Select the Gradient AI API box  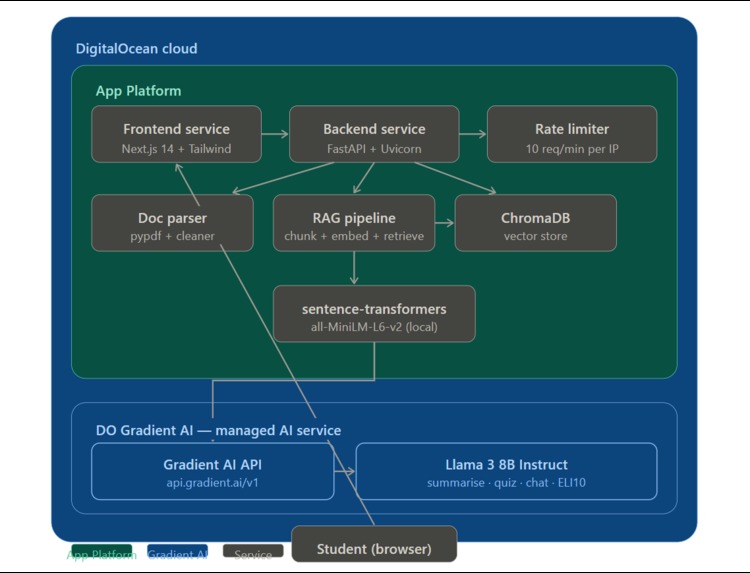(212, 472)
